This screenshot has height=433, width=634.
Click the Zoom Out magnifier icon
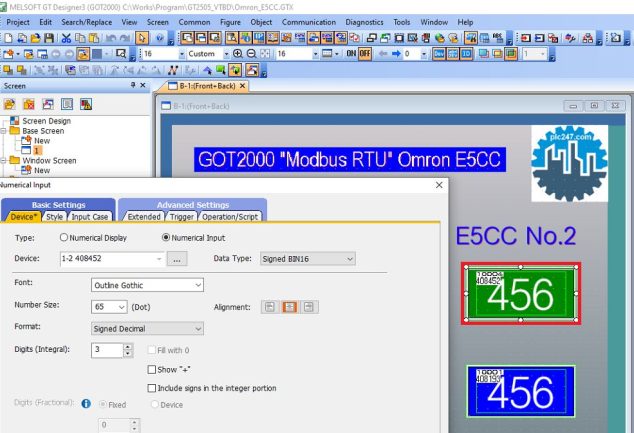pyautogui.click(x=251, y=53)
